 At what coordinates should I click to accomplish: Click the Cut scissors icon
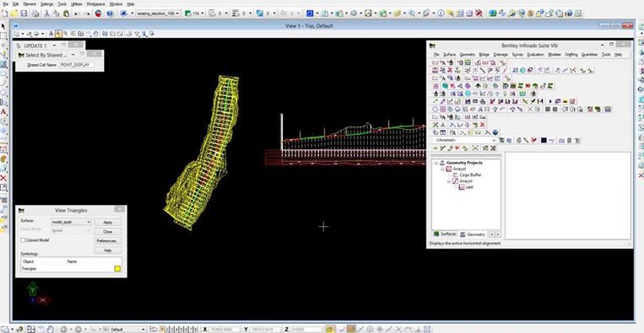(x=46, y=13)
